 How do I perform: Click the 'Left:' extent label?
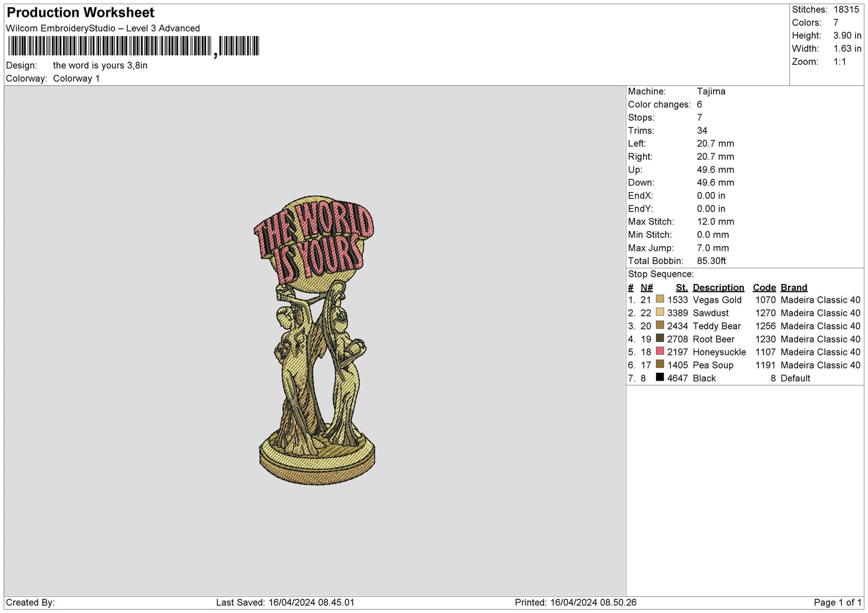point(637,143)
